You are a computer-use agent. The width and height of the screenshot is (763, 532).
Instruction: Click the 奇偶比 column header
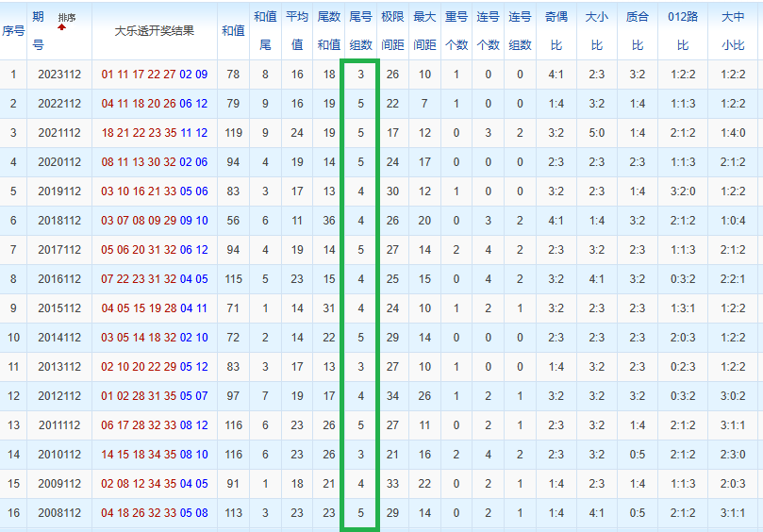tap(556, 30)
